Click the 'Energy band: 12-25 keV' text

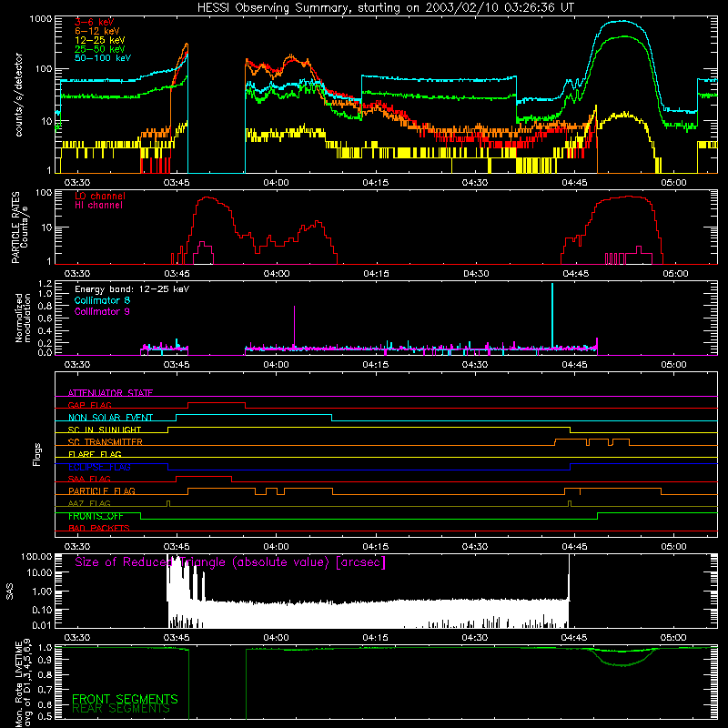point(132,289)
